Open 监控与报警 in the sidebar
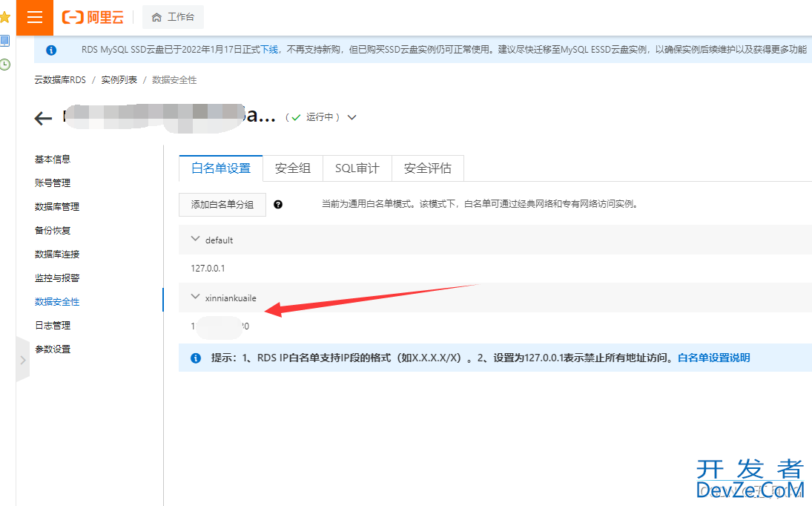Screen dimensions: 812x506 pyautogui.click(x=57, y=278)
